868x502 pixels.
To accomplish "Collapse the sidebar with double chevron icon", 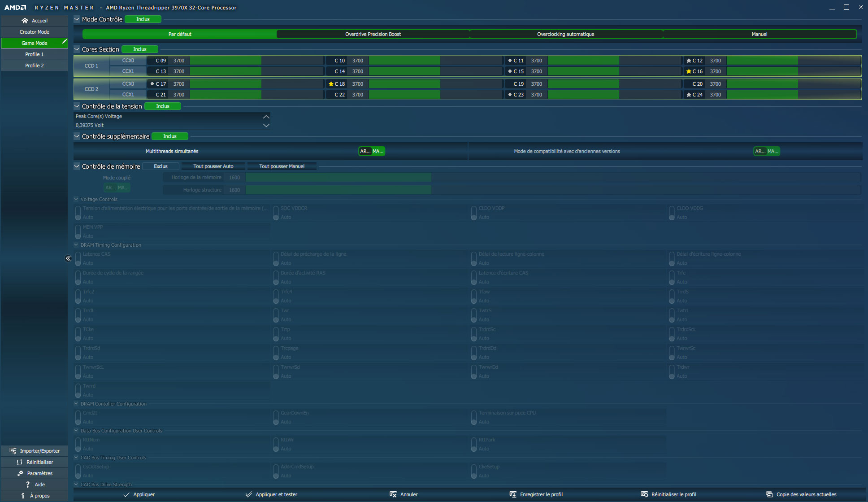I will 68,258.
